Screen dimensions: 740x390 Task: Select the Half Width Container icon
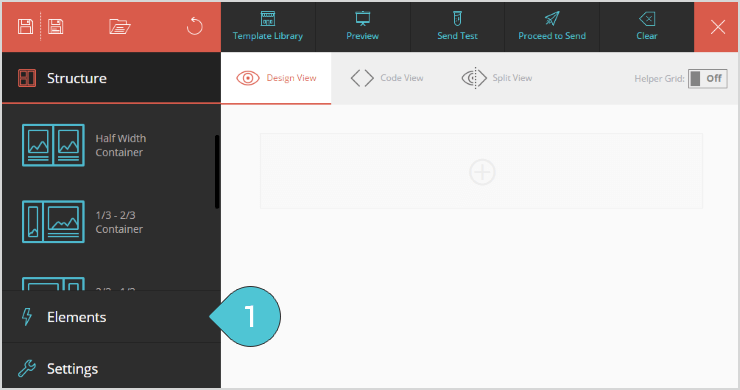coord(53,145)
